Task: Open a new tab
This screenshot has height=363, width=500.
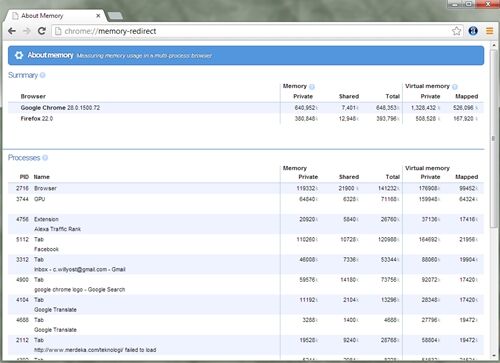Action: click(x=115, y=16)
